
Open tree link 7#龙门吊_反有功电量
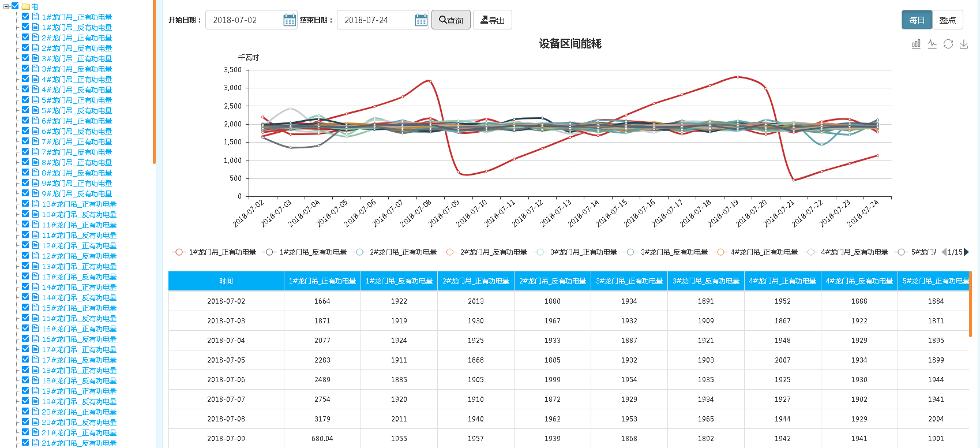pos(77,152)
